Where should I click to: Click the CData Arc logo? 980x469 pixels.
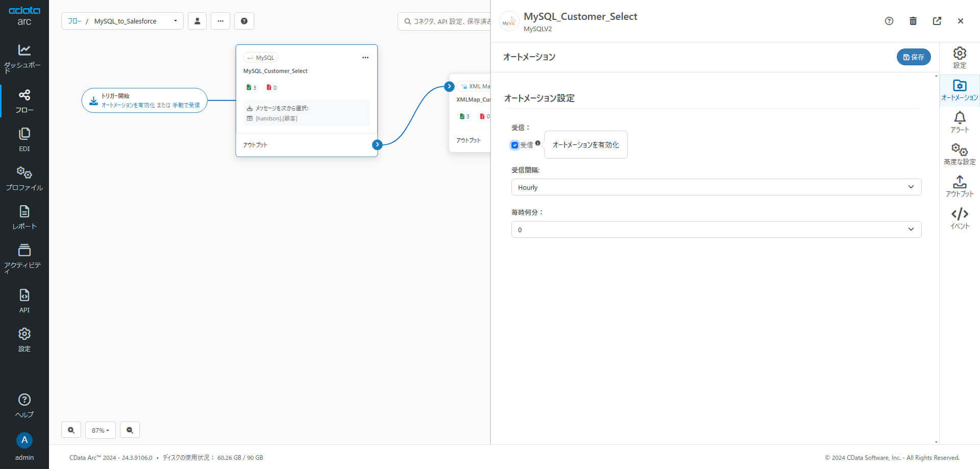pos(24,16)
